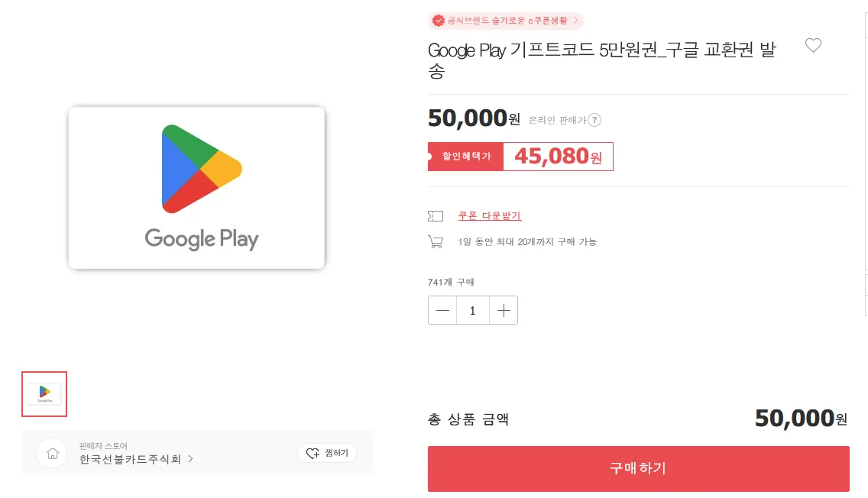This screenshot has width=868, height=498.
Task: Increase quantity with the plus button
Action: pyautogui.click(x=504, y=310)
